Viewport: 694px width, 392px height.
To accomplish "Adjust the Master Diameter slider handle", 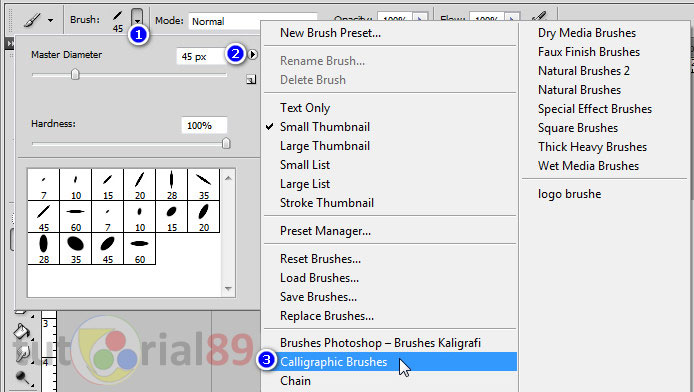I will click(75, 74).
